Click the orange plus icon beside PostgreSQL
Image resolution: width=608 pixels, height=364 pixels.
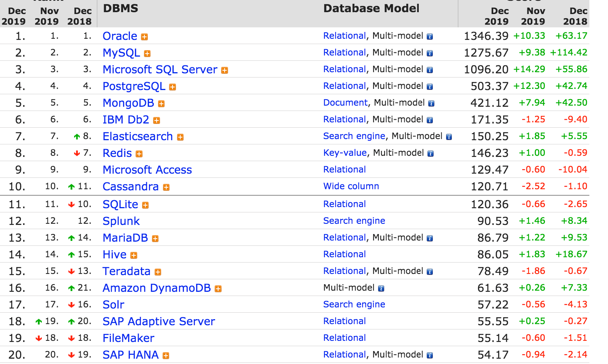click(x=173, y=87)
